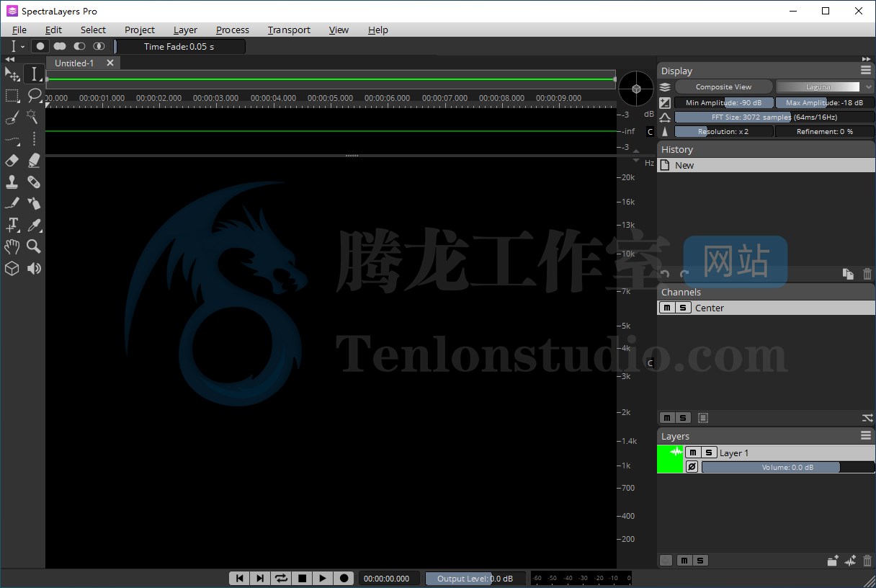Open the tool preset dropdown arrow
Image resolution: width=876 pixels, height=588 pixels.
[x=22, y=46]
